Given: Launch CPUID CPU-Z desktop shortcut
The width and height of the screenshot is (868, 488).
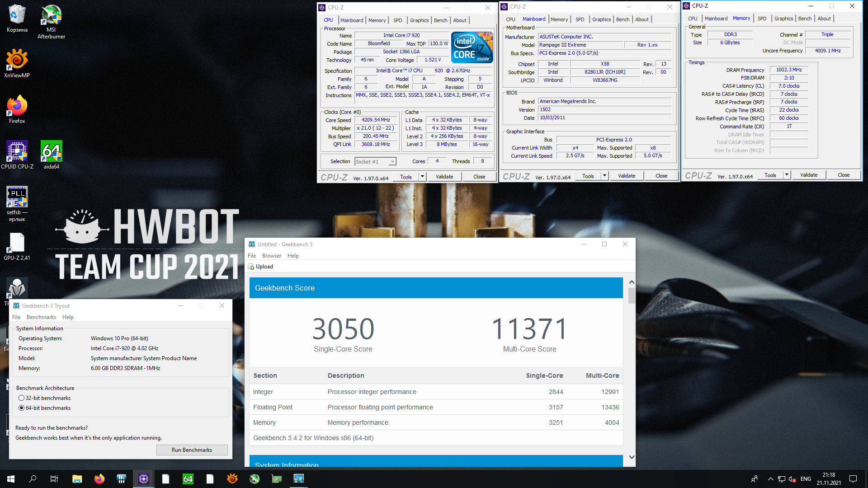Looking at the screenshot, I should coord(17,155).
